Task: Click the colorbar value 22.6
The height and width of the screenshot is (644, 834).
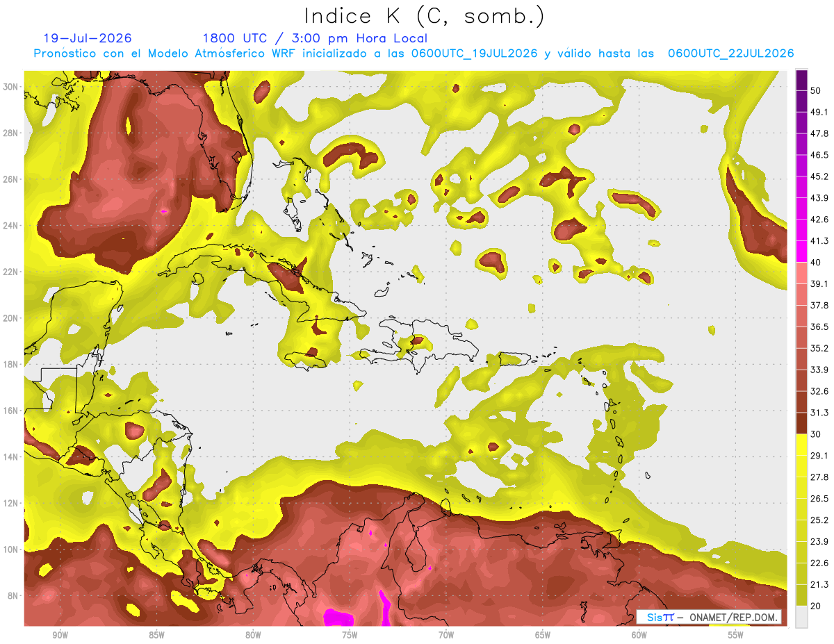Action: point(819,563)
